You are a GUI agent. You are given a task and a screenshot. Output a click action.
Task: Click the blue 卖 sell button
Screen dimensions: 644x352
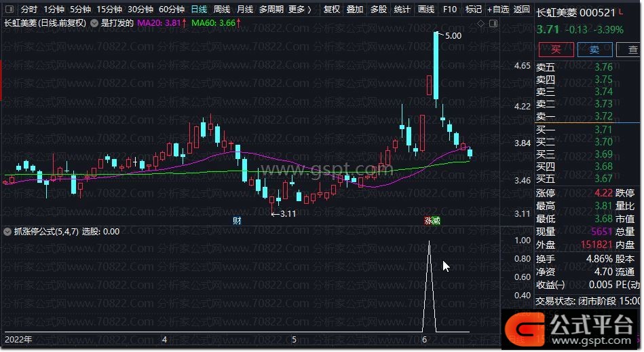point(594,50)
